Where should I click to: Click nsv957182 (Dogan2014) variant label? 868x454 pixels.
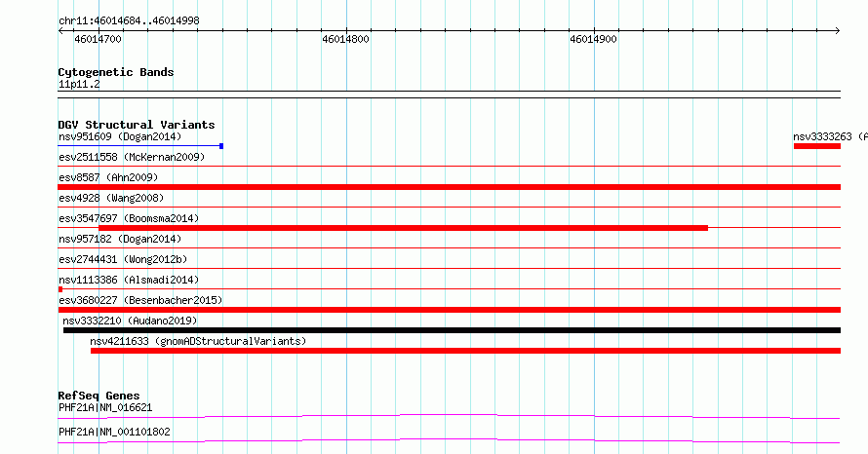[120, 239]
